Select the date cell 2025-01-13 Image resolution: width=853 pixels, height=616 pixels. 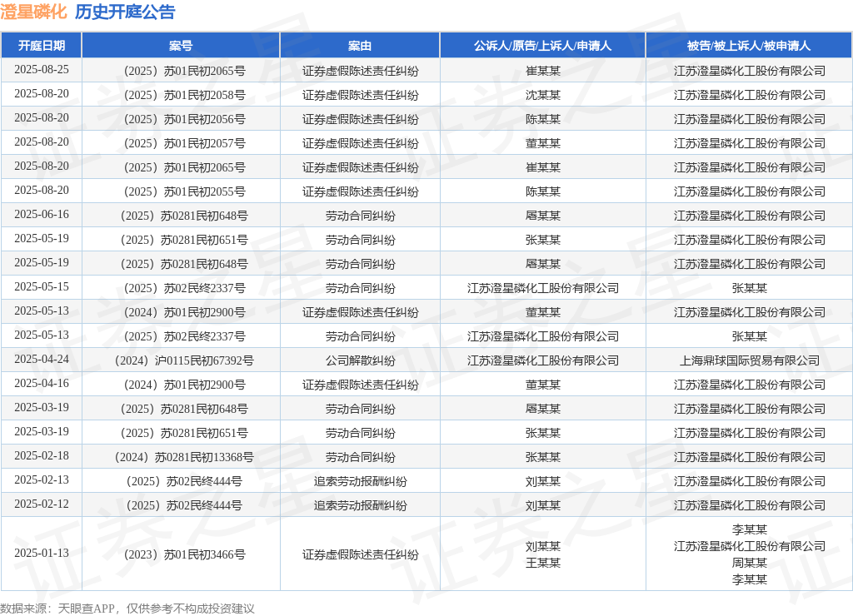[42, 554]
